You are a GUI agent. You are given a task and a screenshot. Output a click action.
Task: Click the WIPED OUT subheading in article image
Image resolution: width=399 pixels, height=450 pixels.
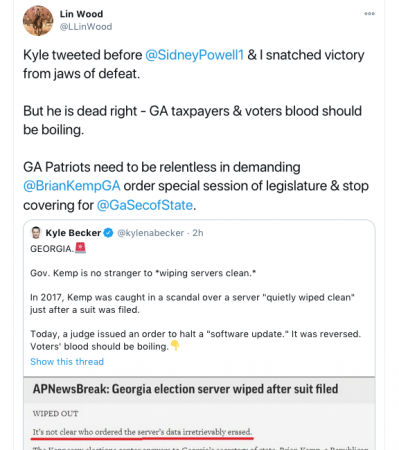[55, 414]
